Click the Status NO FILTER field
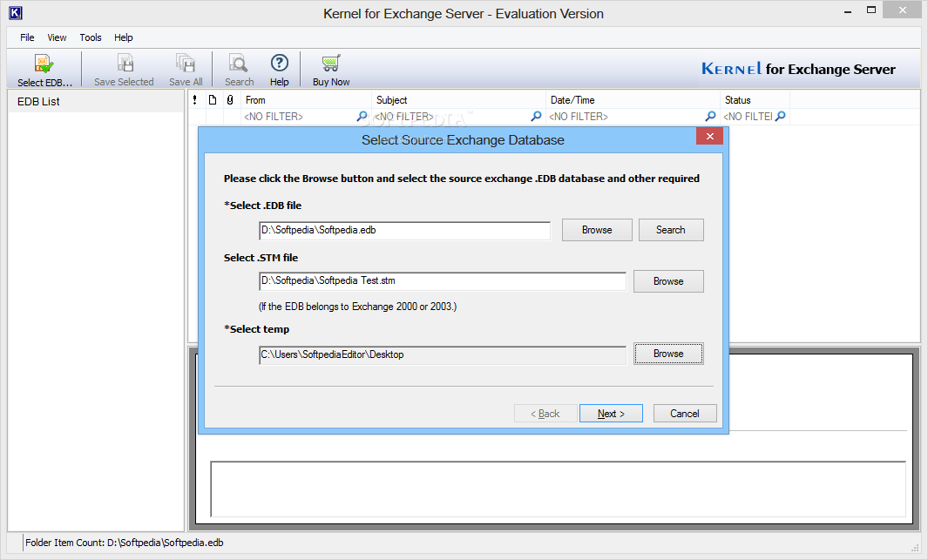The image size is (928, 560). (748, 117)
